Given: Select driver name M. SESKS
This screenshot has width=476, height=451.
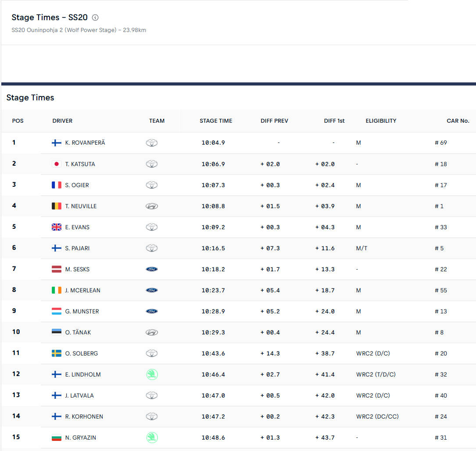Looking at the screenshot, I should pyautogui.click(x=77, y=269).
